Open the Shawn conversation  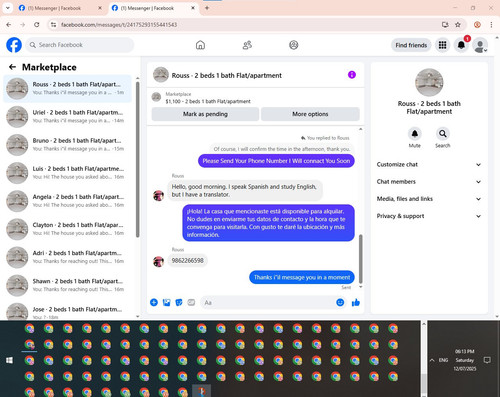[68, 285]
